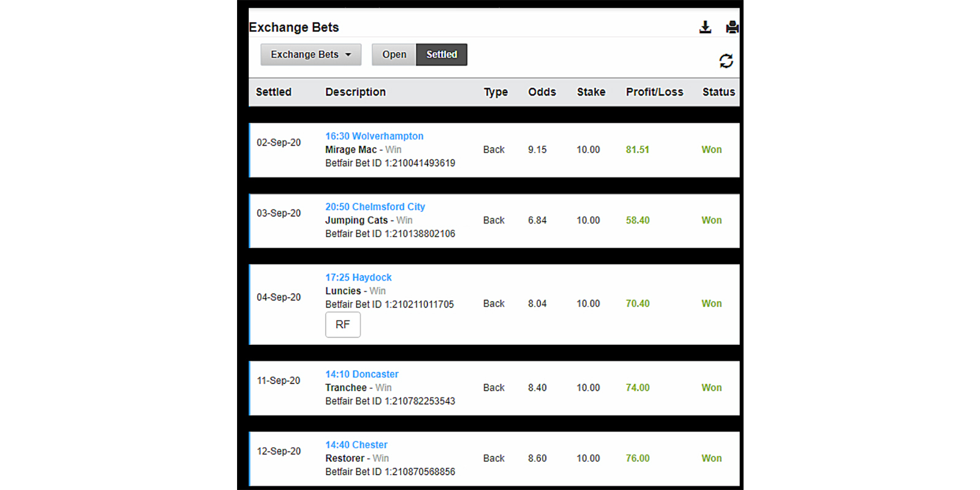Open the 14:40 Chester race link
Screen dimensions: 980x490
click(x=356, y=445)
